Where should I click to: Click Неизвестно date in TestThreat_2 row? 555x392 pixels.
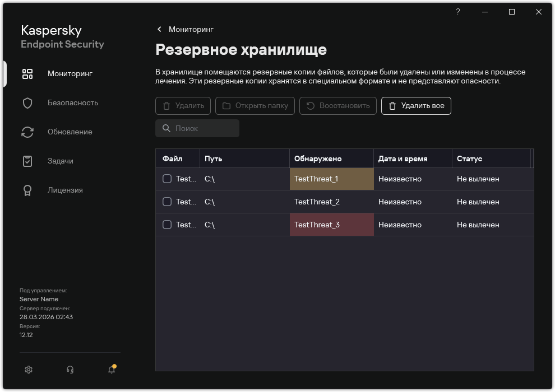400,202
